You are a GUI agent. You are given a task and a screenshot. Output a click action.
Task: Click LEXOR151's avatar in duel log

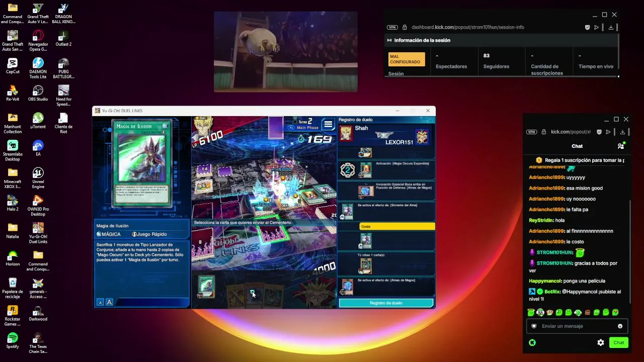click(422, 136)
